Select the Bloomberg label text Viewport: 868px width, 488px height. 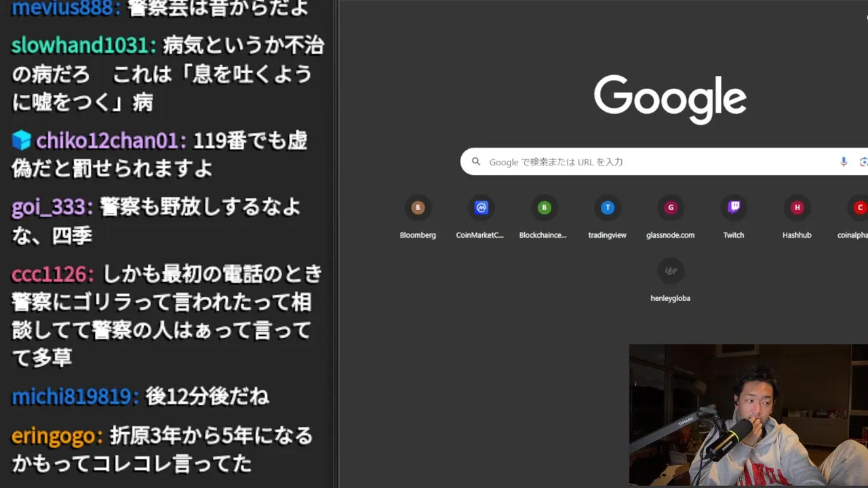point(418,235)
